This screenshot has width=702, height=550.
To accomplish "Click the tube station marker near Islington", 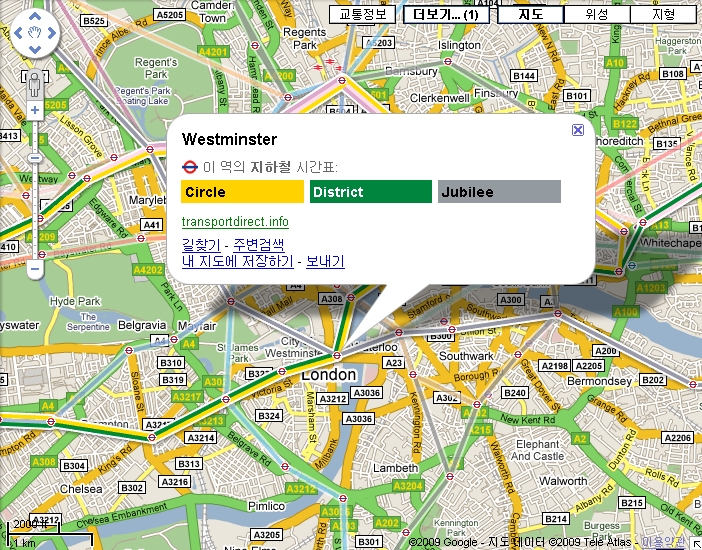I will pos(448,61).
